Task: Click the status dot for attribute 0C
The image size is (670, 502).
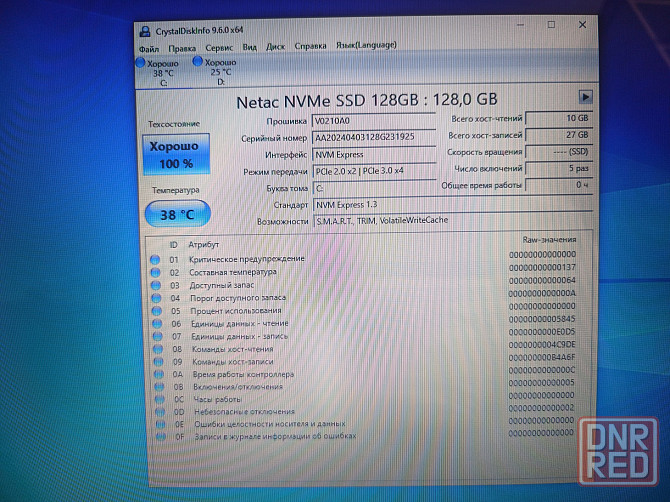Action: click(160, 400)
